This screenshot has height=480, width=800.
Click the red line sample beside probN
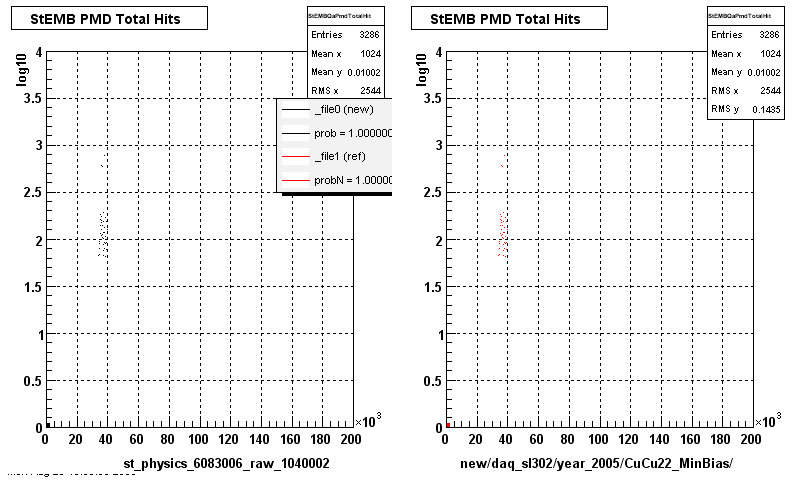295,181
